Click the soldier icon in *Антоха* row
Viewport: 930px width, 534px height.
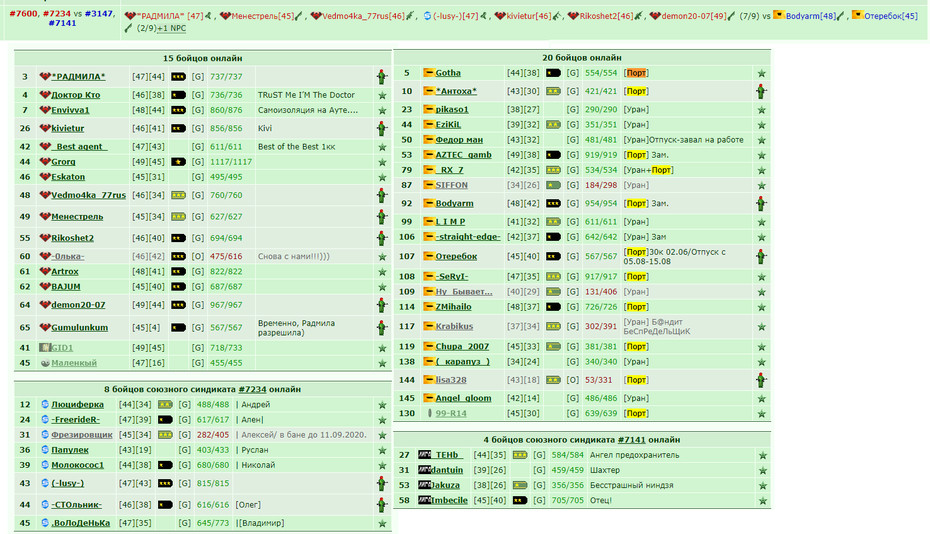pos(762,91)
